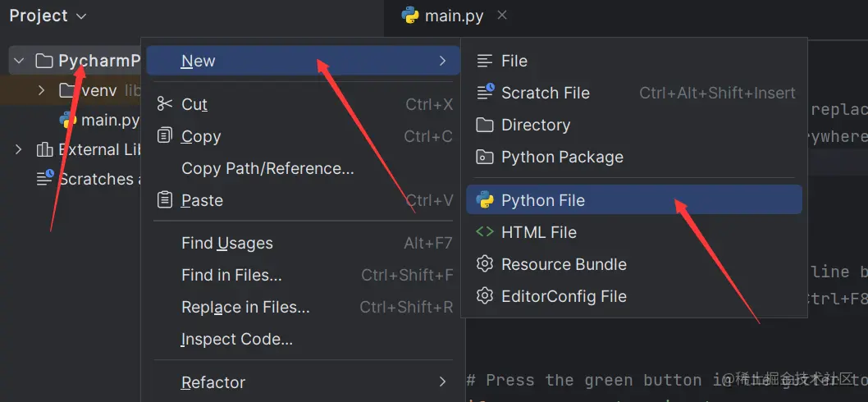Click the Ctrl+Alt+Shift+Insert shortcut text
The height and width of the screenshot is (402, 868).
click(x=717, y=93)
